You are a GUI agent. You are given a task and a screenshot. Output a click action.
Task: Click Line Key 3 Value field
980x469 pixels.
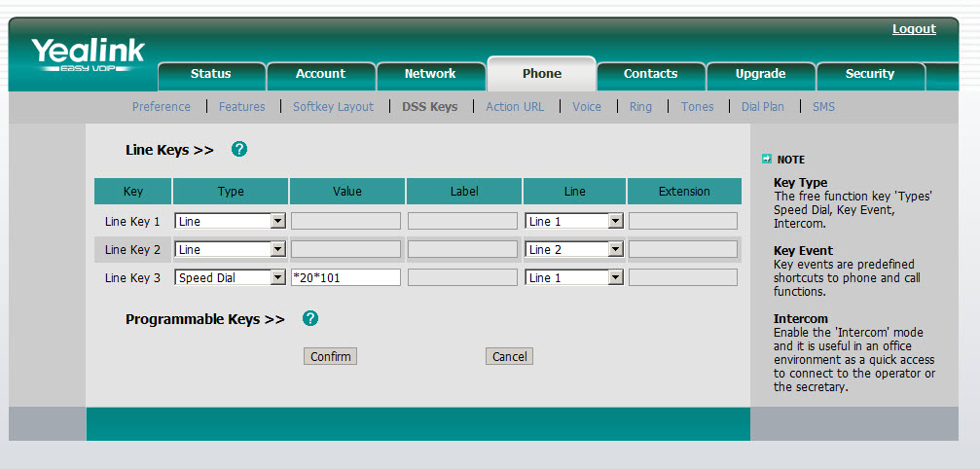(x=345, y=278)
